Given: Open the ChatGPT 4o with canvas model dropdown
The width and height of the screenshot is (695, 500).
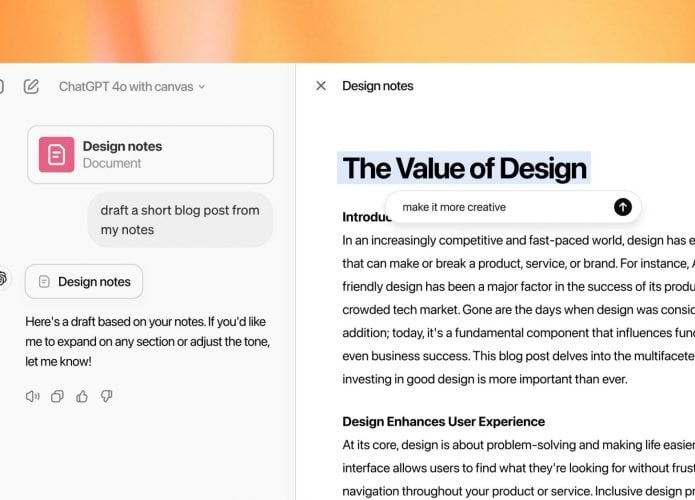Looking at the screenshot, I should pos(132,86).
